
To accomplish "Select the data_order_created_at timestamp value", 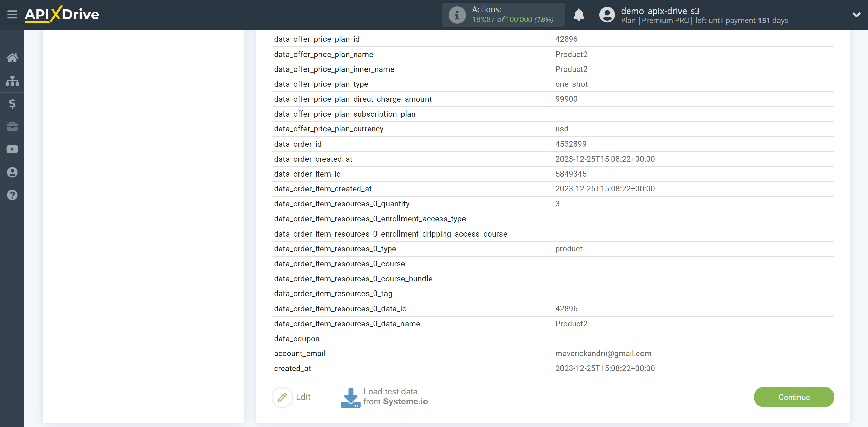I will 605,159.
